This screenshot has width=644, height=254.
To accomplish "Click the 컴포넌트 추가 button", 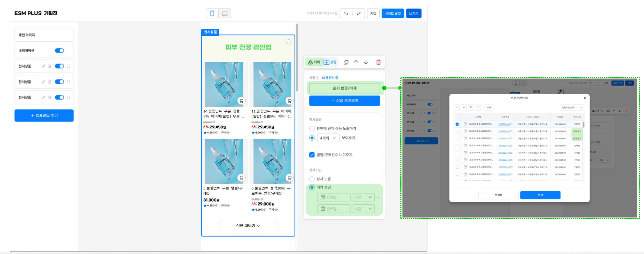I will click(44, 115).
